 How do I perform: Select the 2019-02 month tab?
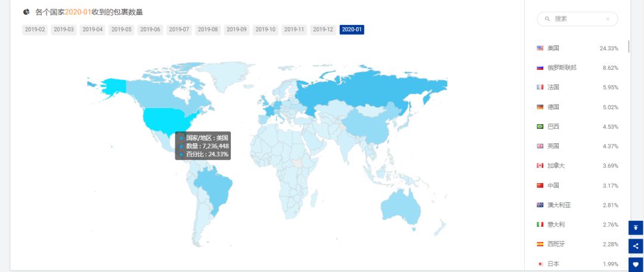click(35, 29)
